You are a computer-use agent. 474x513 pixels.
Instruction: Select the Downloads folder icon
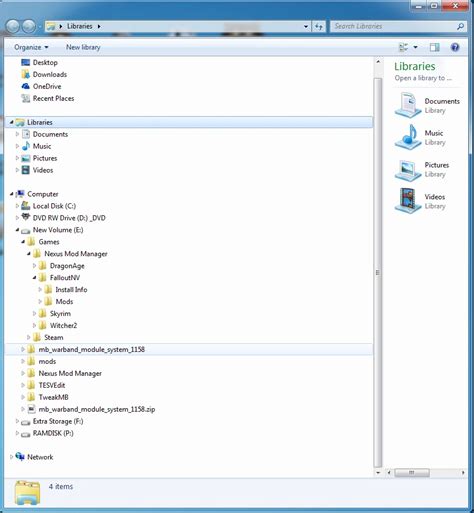click(x=26, y=74)
